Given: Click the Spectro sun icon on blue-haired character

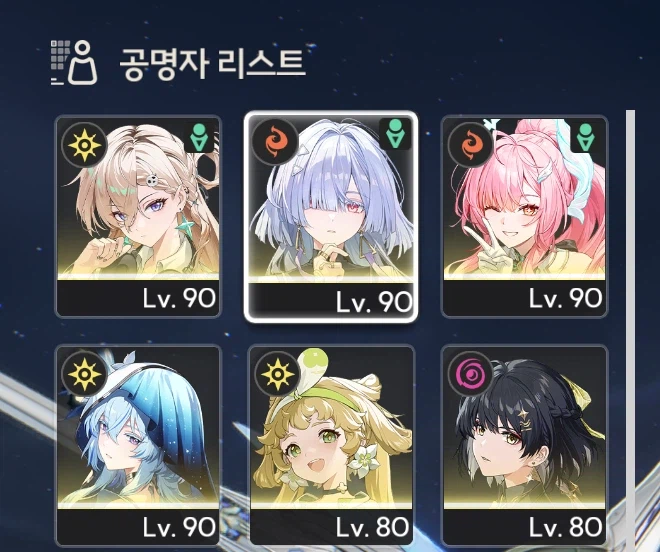Looking at the screenshot, I should click(84, 374).
